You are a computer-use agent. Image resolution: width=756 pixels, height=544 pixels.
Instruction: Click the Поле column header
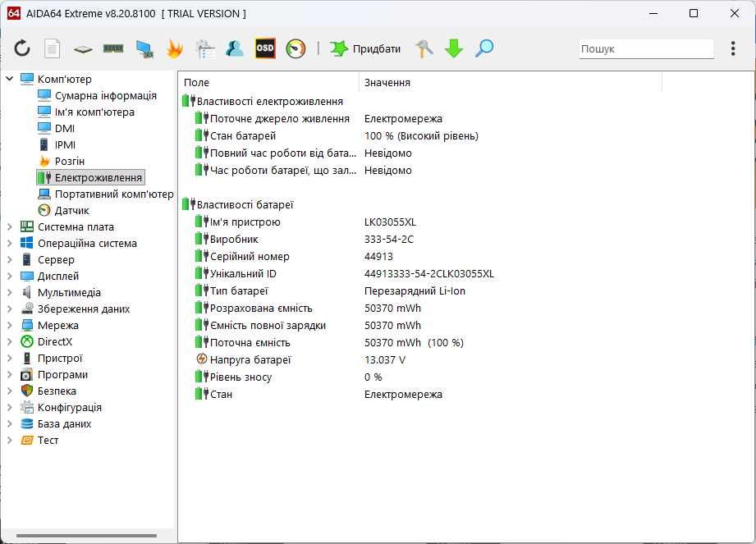[x=269, y=82]
